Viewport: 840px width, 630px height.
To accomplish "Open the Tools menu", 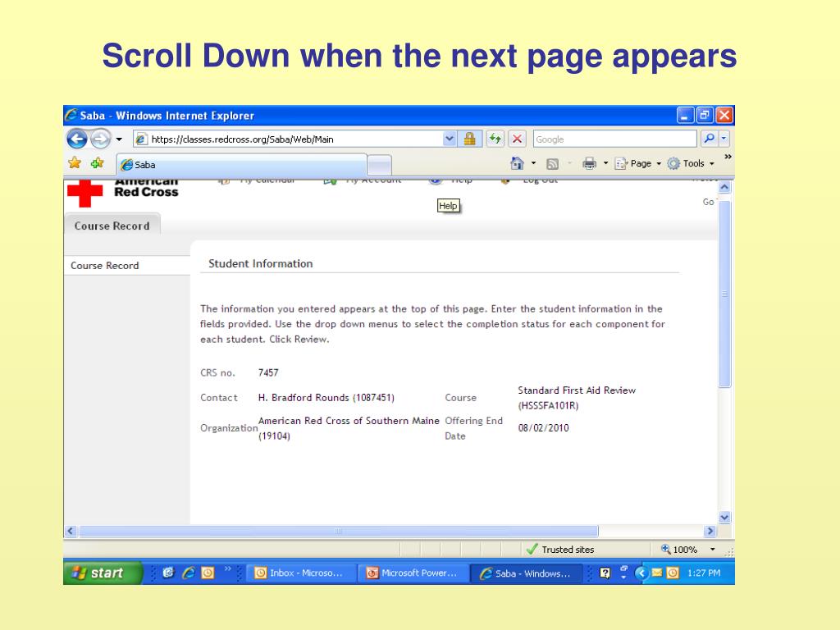I will coord(691,163).
